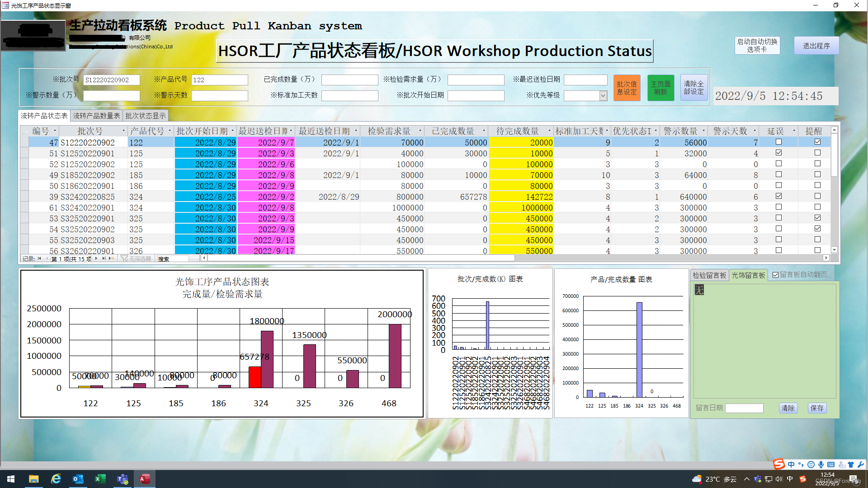
Task: Go to first record in navigation bar
Action: coord(39,258)
